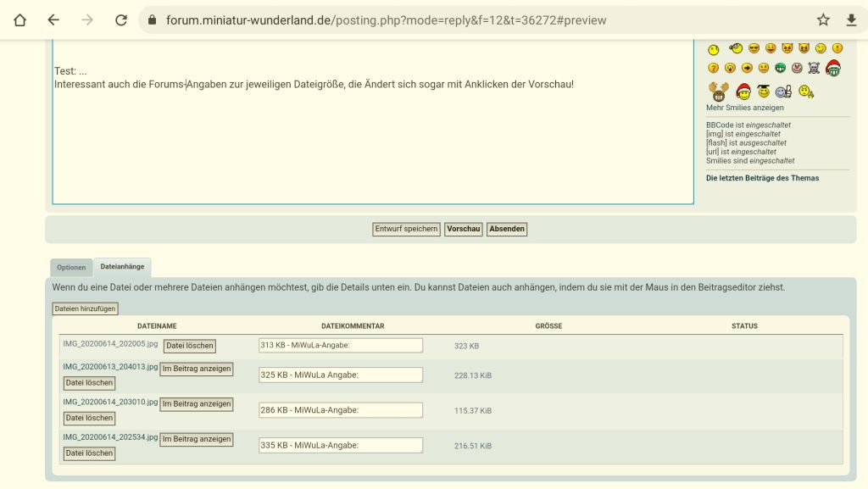The height and width of the screenshot is (489, 868).
Task: Submit the post with Absenden
Action: (x=507, y=229)
